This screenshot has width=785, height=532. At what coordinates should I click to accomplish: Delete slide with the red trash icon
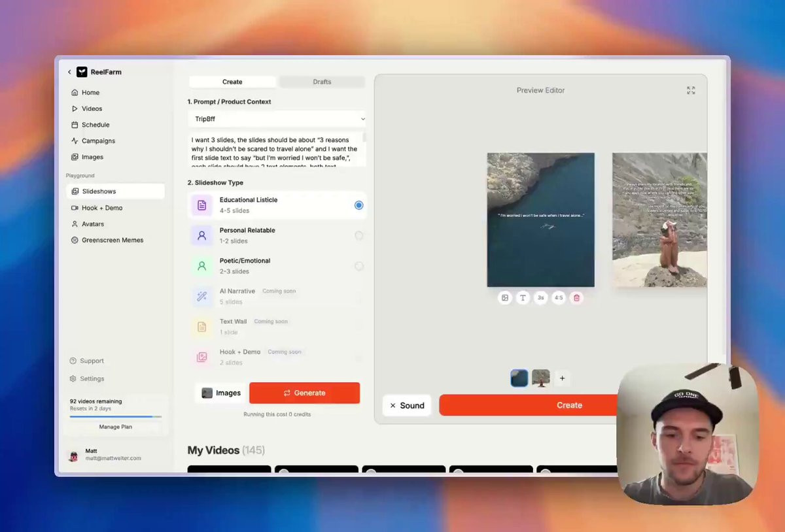tap(576, 297)
